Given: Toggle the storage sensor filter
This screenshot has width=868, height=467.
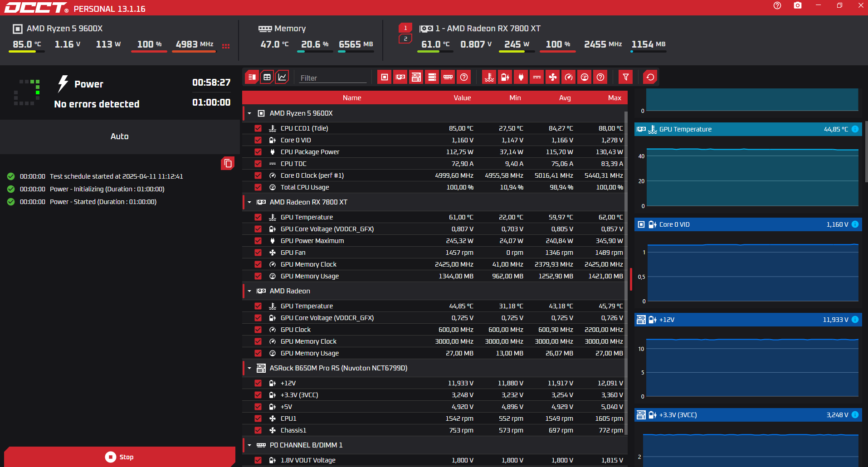Looking at the screenshot, I should coord(432,77).
